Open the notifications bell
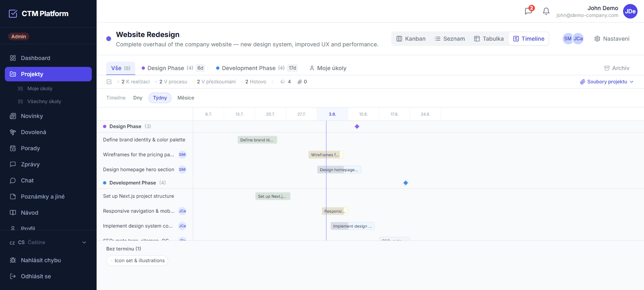The width and height of the screenshot is (644, 290). click(x=546, y=11)
